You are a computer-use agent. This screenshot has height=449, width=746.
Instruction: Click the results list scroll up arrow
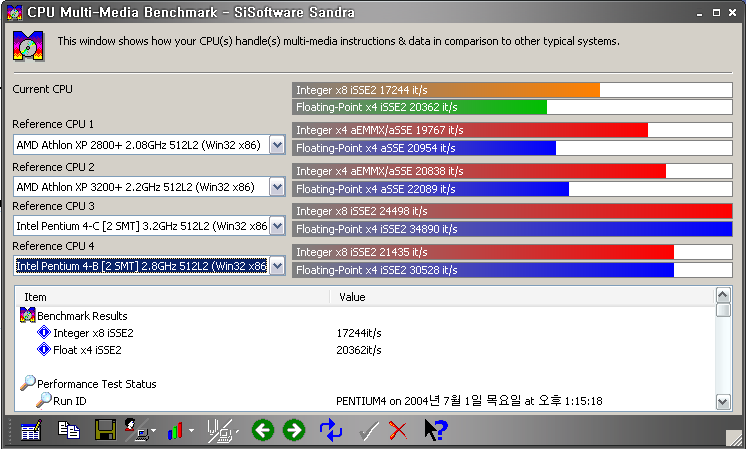pos(723,295)
